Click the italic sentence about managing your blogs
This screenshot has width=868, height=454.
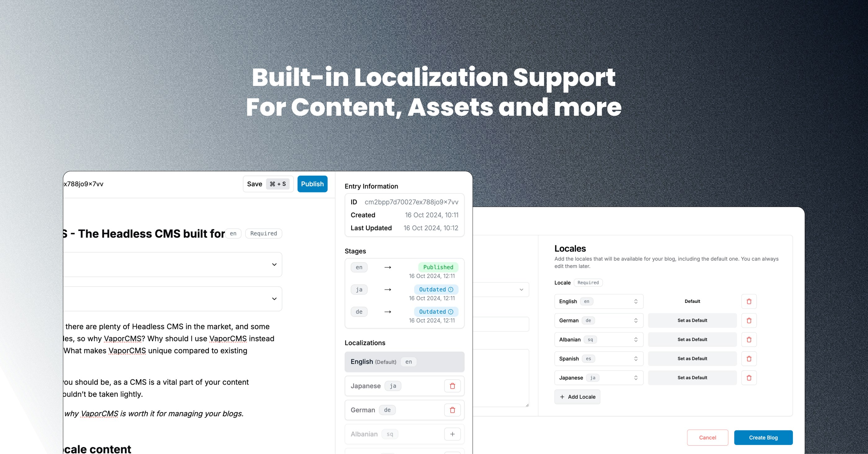154,414
